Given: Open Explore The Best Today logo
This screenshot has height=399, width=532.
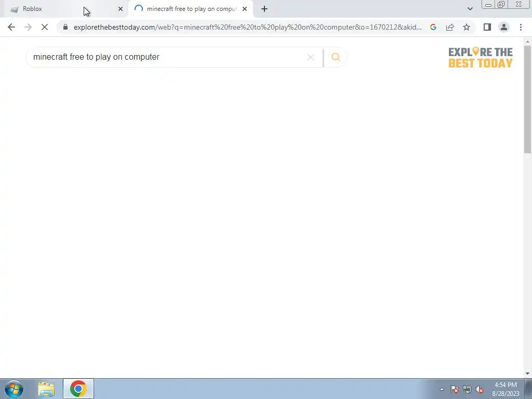Looking at the screenshot, I should (481, 57).
